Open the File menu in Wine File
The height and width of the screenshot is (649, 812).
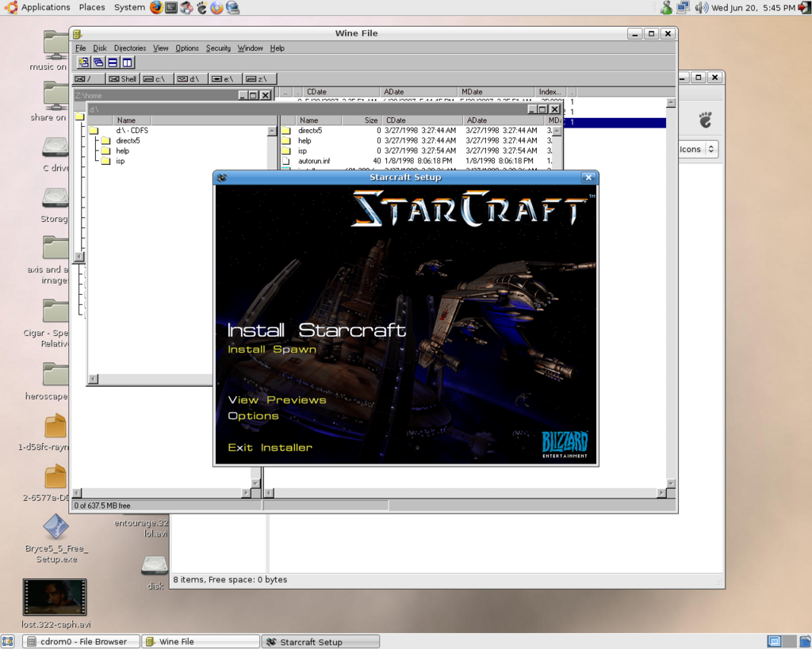tap(81, 48)
